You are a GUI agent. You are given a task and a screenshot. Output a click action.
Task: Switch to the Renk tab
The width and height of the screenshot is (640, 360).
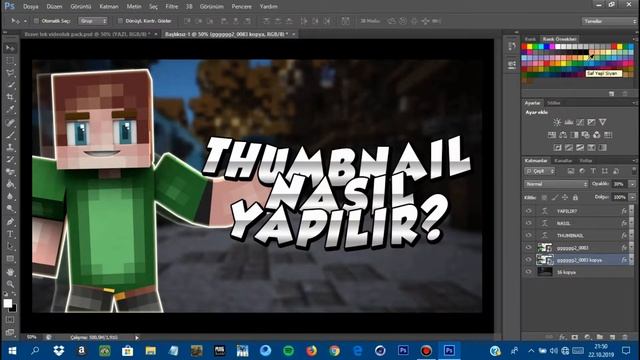pyautogui.click(x=530, y=39)
